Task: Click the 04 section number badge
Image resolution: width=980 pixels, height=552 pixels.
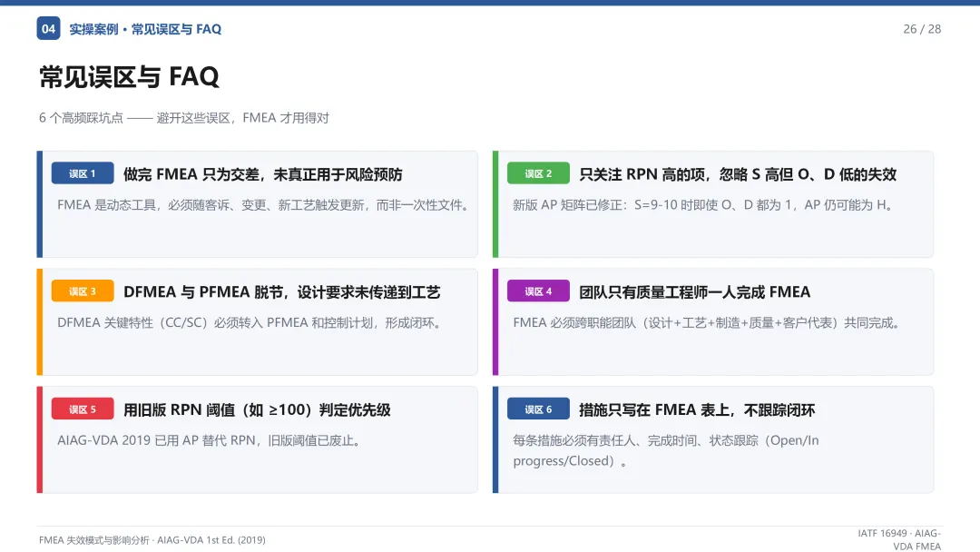Action: click(x=48, y=29)
